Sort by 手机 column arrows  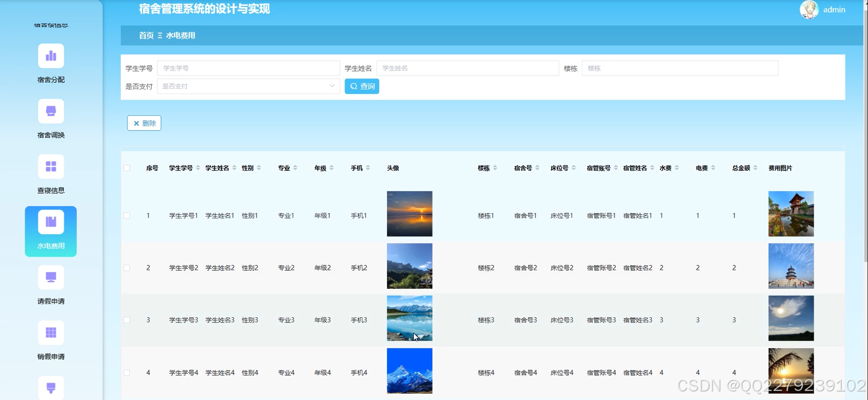click(368, 168)
